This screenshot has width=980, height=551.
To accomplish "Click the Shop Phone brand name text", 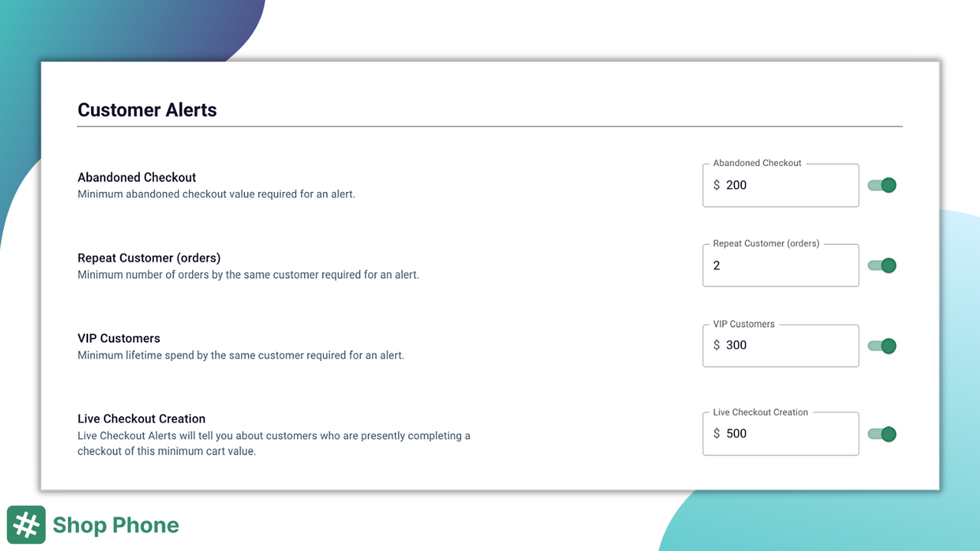I will click(115, 525).
